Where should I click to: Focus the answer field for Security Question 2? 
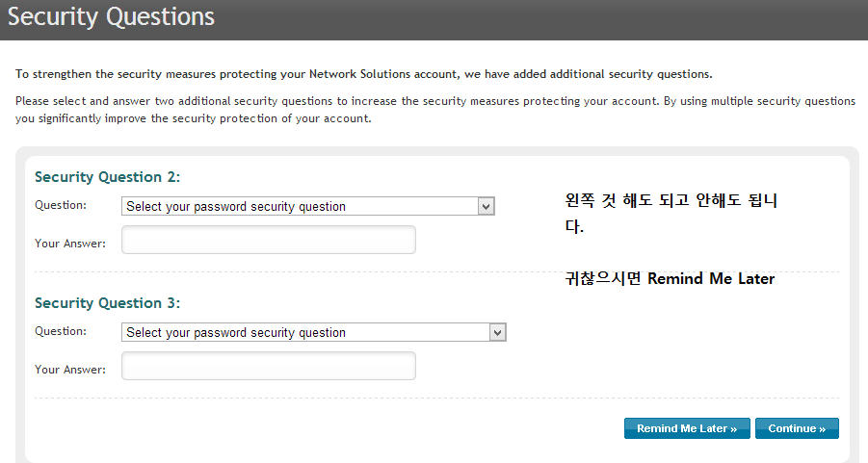(269, 240)
